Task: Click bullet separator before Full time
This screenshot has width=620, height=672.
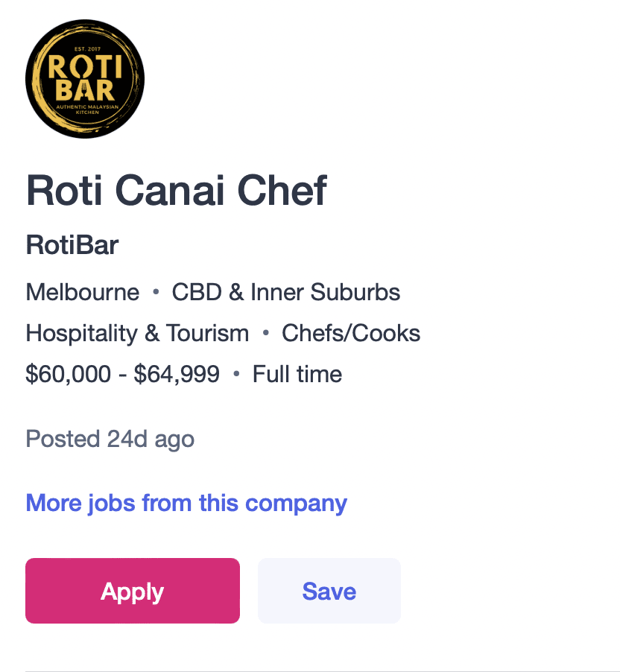Action: coord(236,374)
